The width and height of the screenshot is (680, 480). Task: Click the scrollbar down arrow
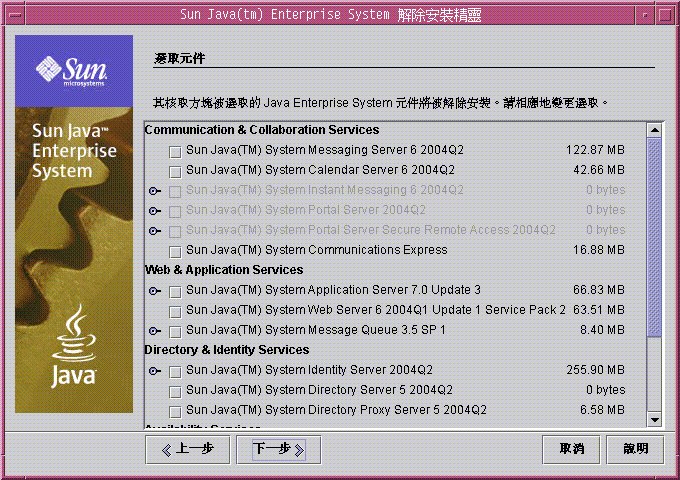point(654,419)
